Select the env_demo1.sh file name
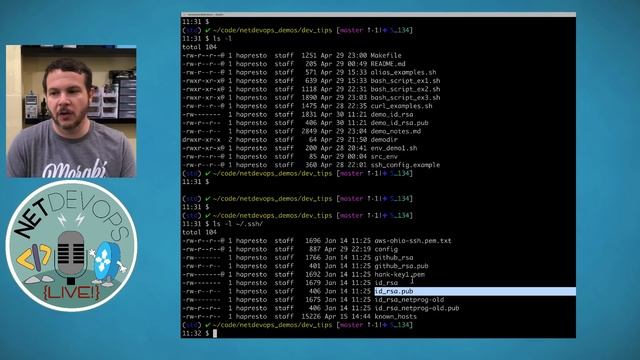The height and width of the screenshot is (360, 640). 393,148
